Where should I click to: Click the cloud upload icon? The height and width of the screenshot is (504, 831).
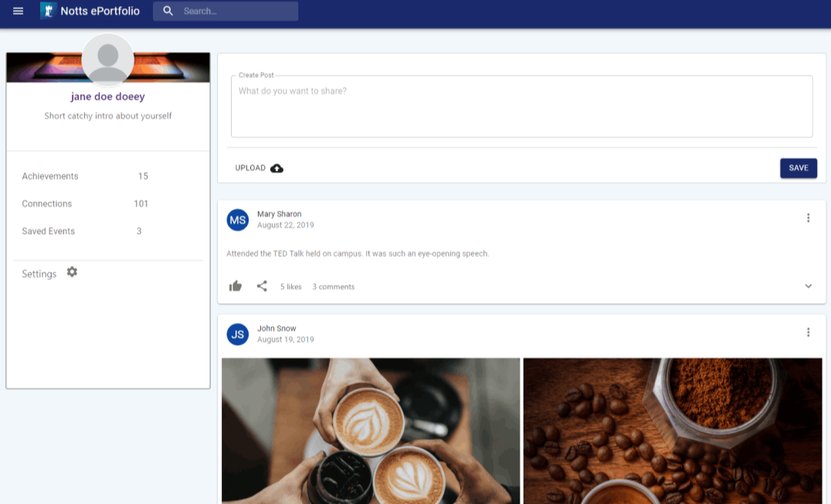click(x=276, y=168)
